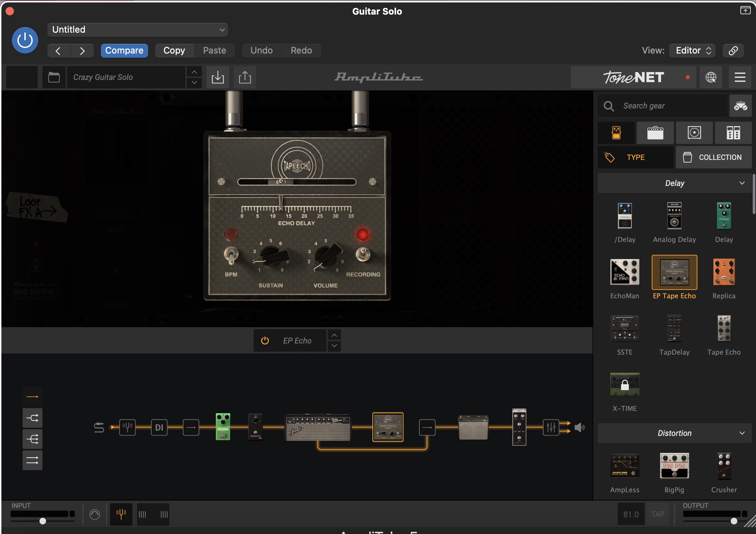Select the SSTE delay unit
This screenshot has width=756, height=534.
[x=625, y=328]
